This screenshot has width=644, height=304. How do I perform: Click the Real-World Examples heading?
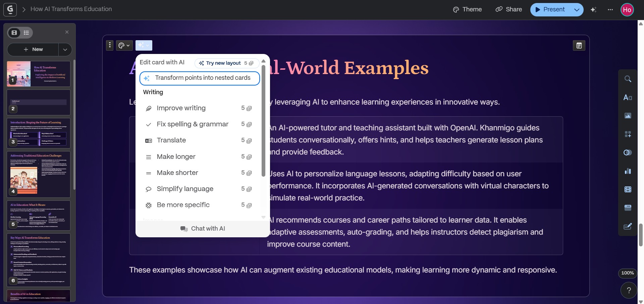click(349, 68)
